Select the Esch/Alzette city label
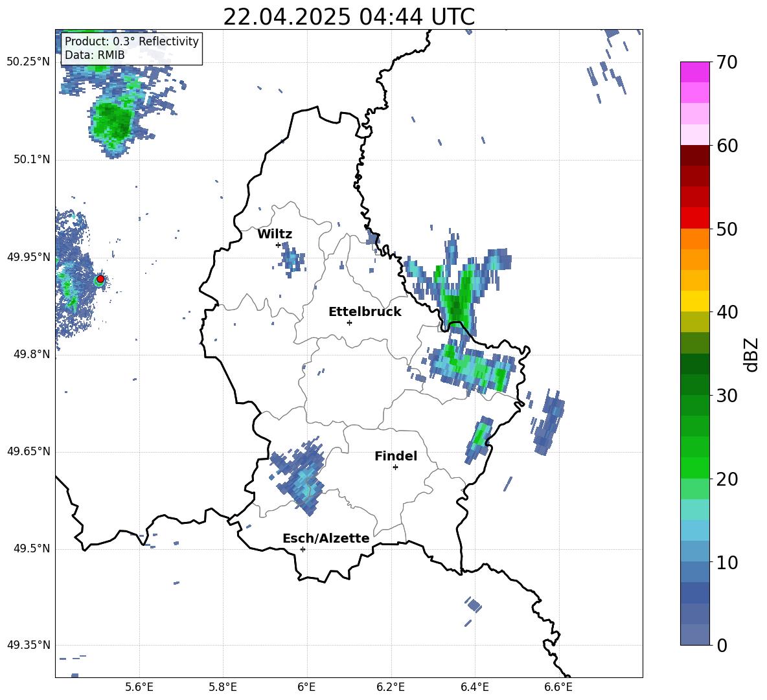 326,538
